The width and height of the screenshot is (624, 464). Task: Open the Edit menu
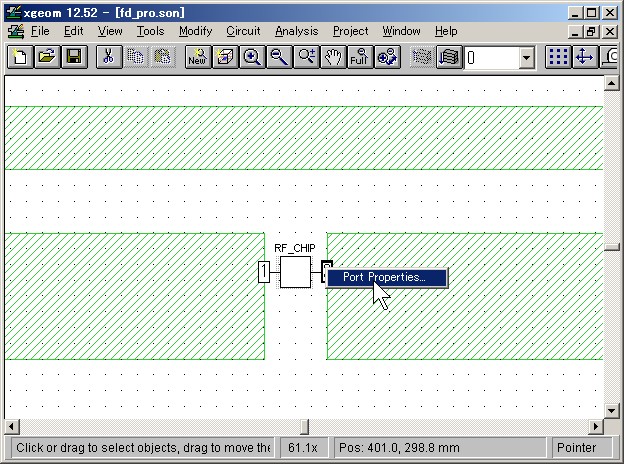pyautogui.click(x=74, y=31)
